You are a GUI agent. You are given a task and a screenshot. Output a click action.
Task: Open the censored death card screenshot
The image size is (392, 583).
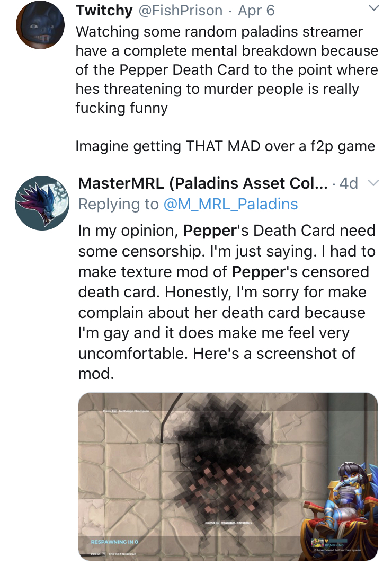click(x=228, y=476)
